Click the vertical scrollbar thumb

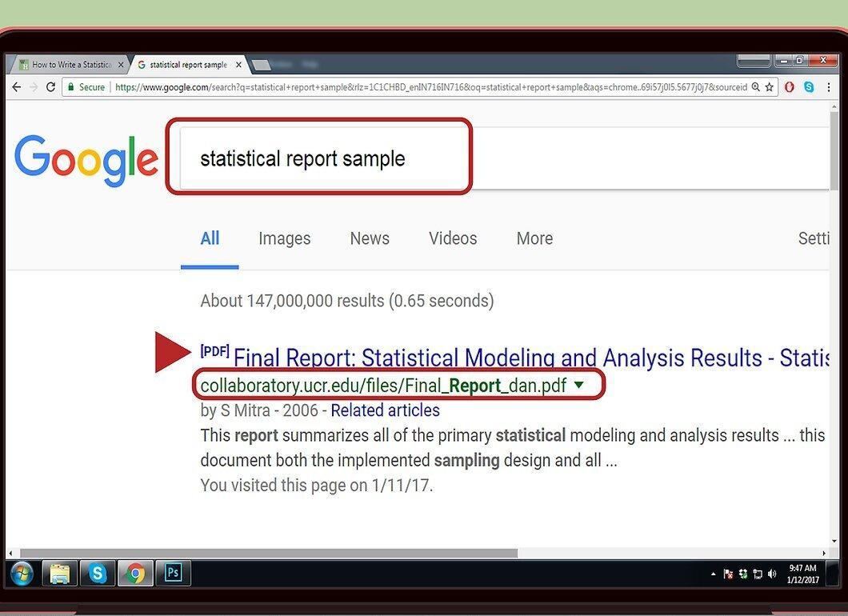pos(834,151)
